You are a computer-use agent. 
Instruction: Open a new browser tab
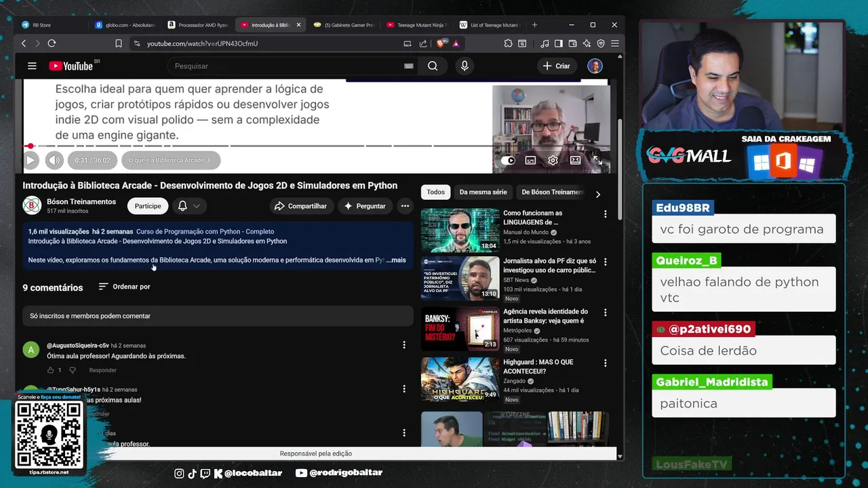click(534, 25)
